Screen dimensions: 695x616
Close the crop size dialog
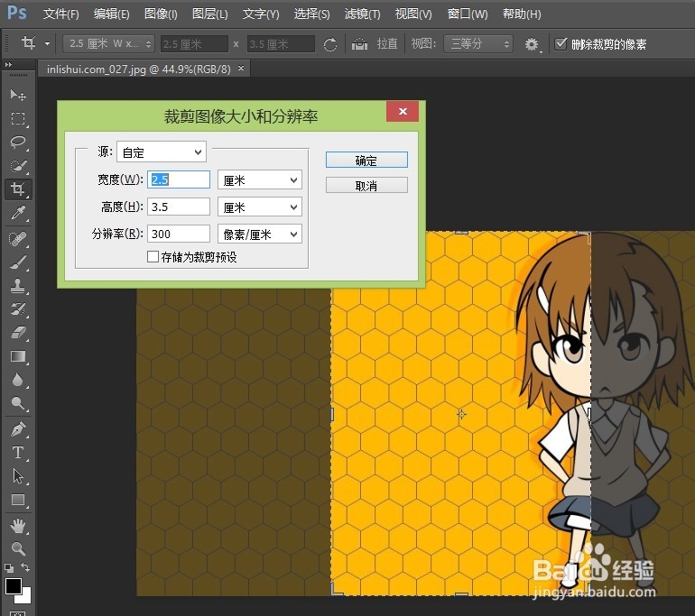(x=403, y=111)
